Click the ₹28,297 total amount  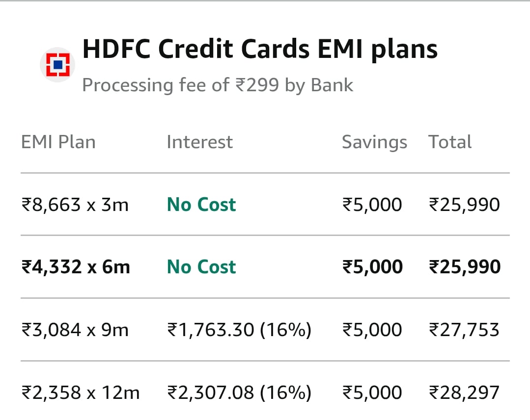pyautogui.click(x=464, y=393)
